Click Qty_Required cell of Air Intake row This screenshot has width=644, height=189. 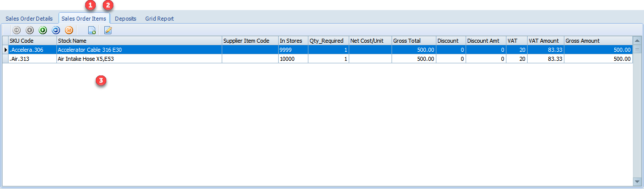click(x=329, y=59)
